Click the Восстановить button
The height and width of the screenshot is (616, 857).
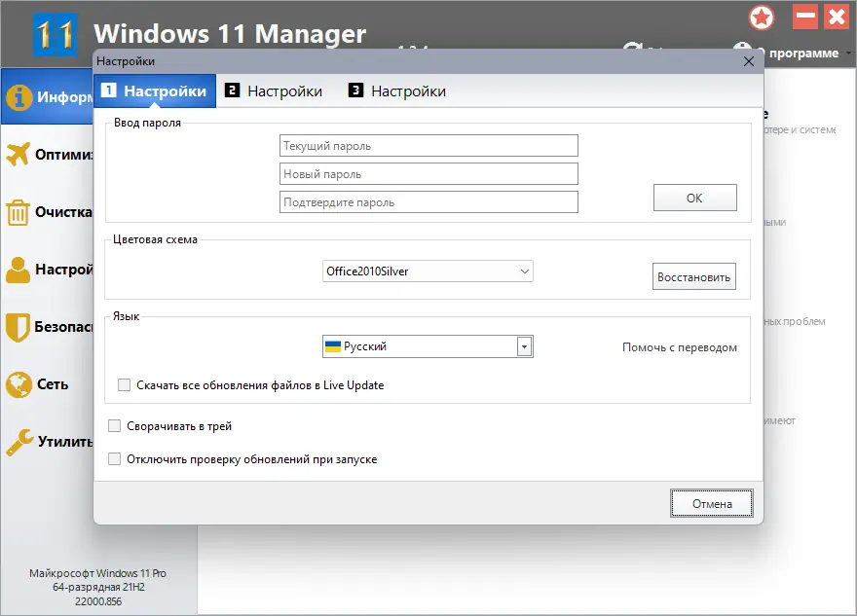coord(693,277)
